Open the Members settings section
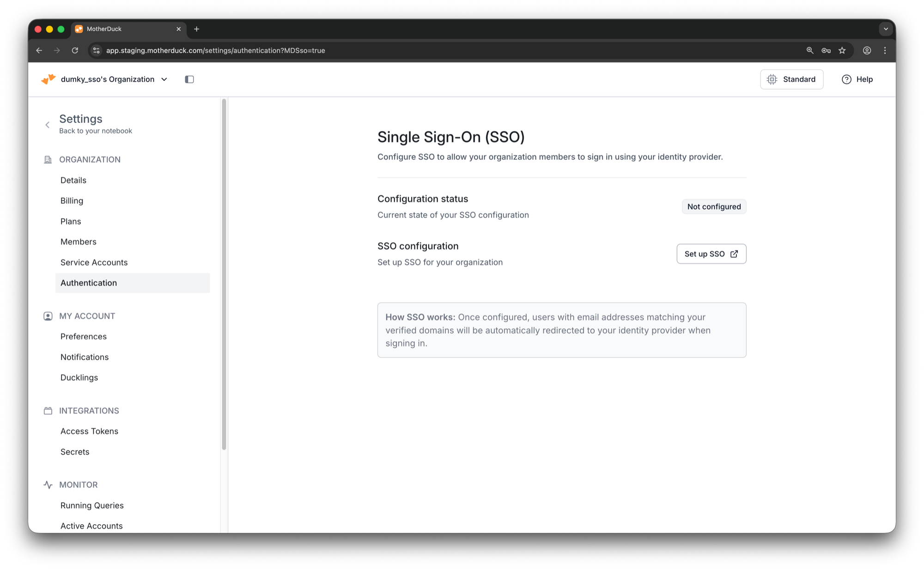 pos(79,242)
